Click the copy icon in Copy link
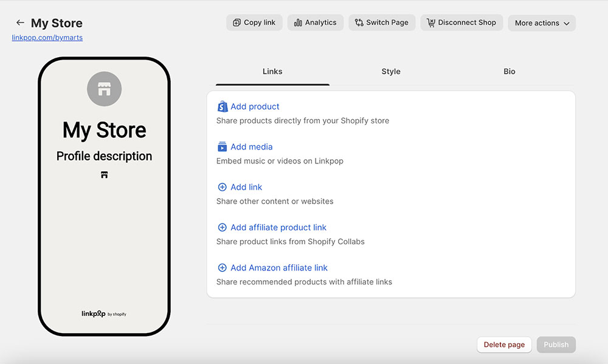This screenshot has height=364, width=608. (x=237, y=23)
